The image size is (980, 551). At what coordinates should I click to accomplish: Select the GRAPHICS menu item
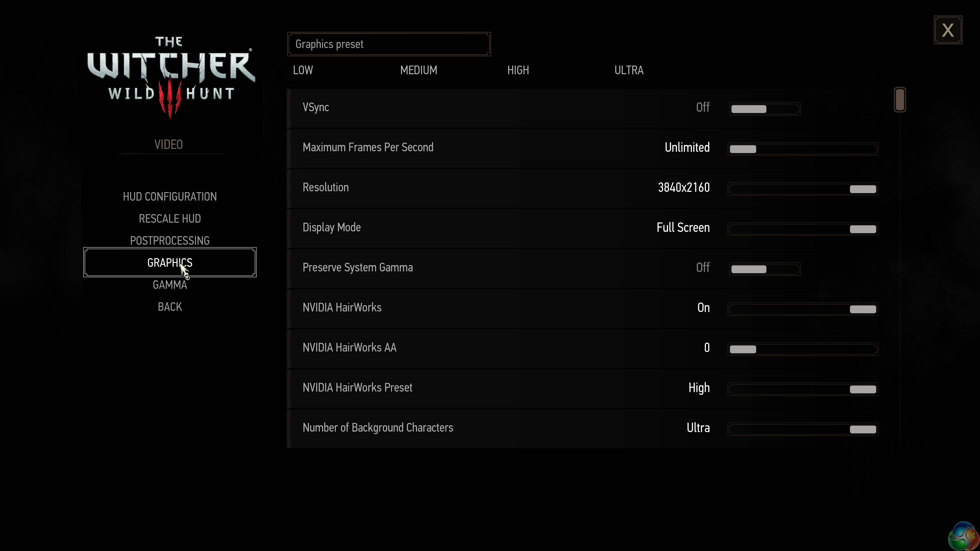pos(170,262)
